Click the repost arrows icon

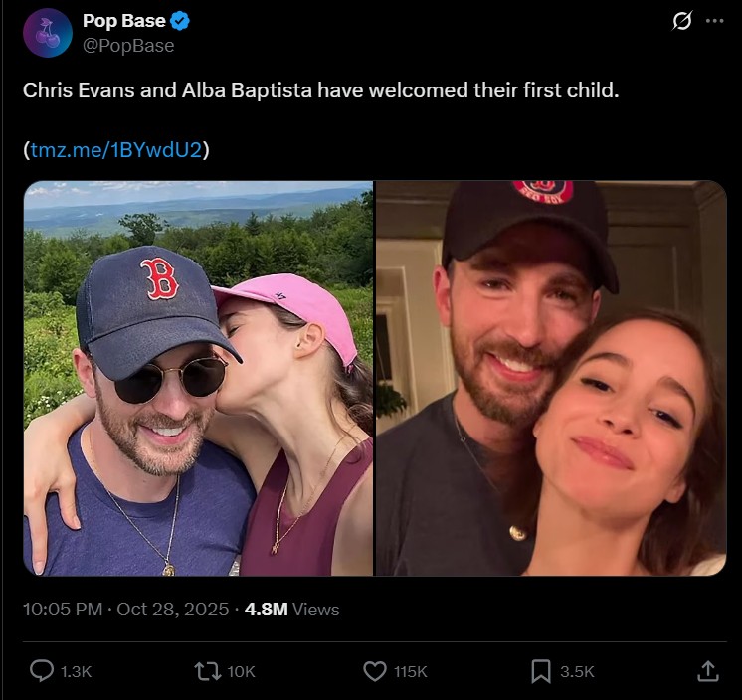[207, 672]
